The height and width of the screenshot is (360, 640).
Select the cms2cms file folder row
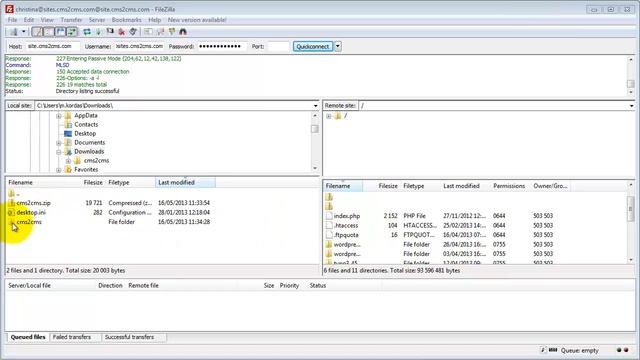[110, 222]
